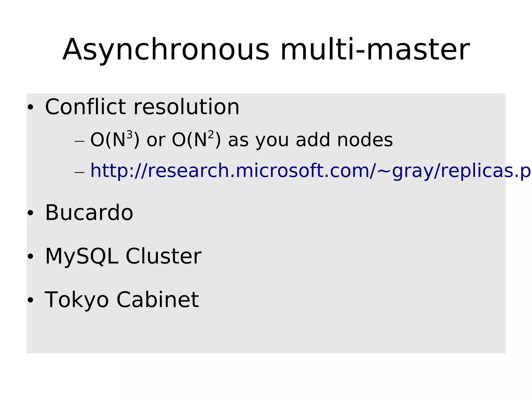The image size is (532, 400).
Task: Click the word 'multi-master' in the title
Action: 375,49
